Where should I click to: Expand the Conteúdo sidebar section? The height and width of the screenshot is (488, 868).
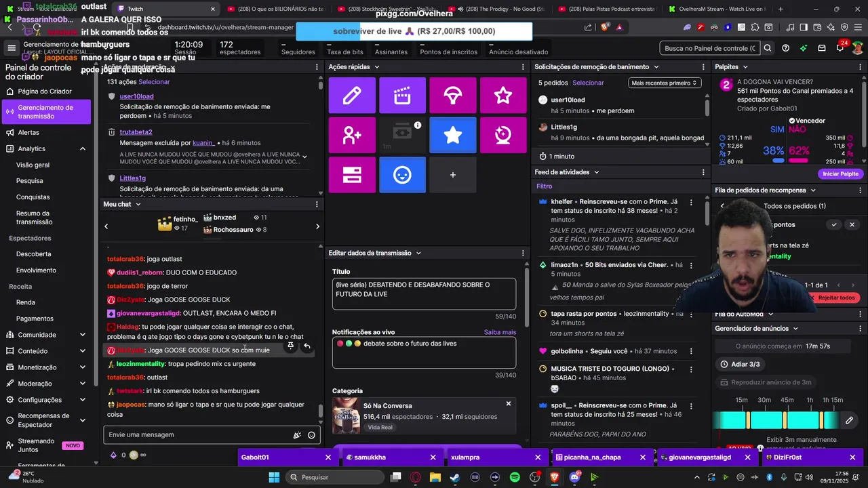[83, 351]
